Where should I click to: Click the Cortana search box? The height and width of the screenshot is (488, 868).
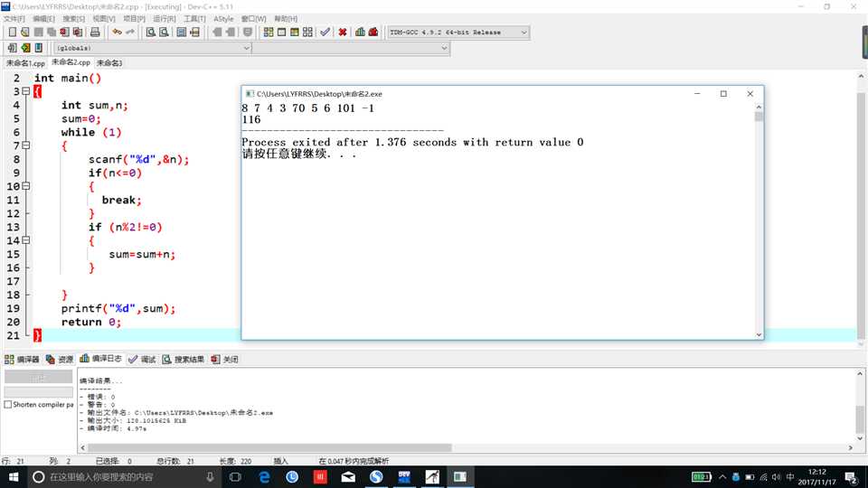coord(123,477)
